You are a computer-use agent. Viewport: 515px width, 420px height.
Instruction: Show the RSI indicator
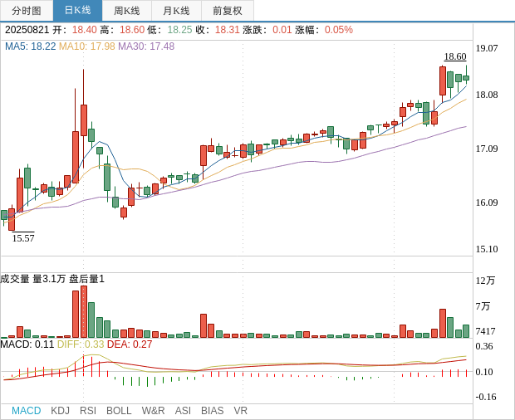tap(88, 411)
